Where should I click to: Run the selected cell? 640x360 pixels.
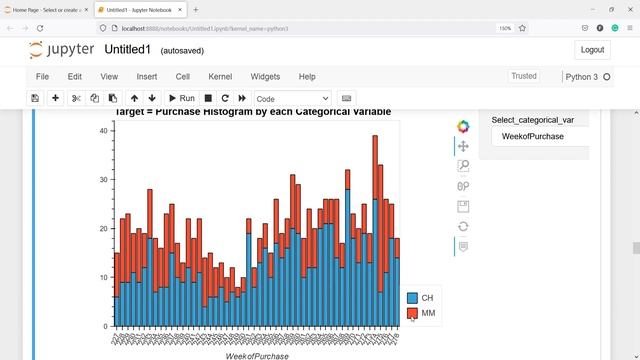(x=182, y=98)
